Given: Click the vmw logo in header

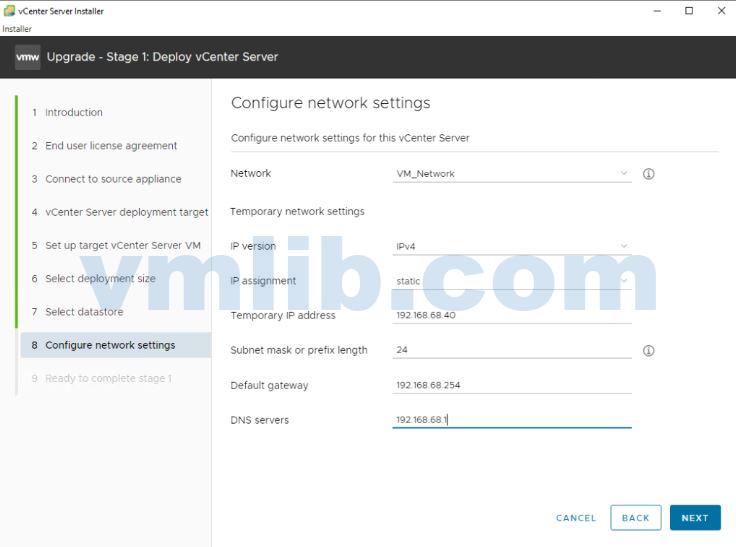Looking at the screenshot, I should pos(27,57).
